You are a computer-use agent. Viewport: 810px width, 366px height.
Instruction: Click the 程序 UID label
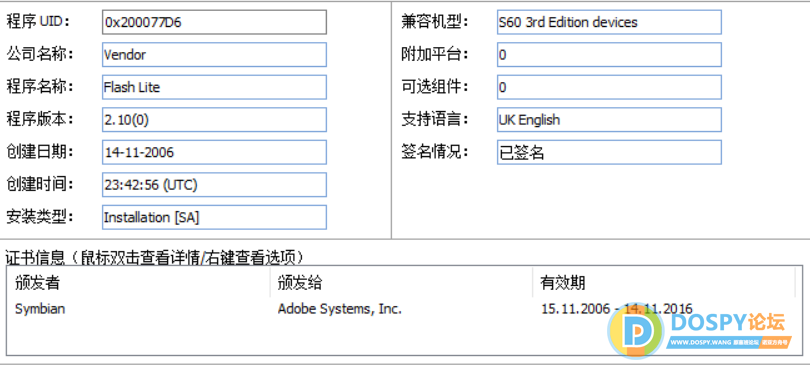coord(37,22)
